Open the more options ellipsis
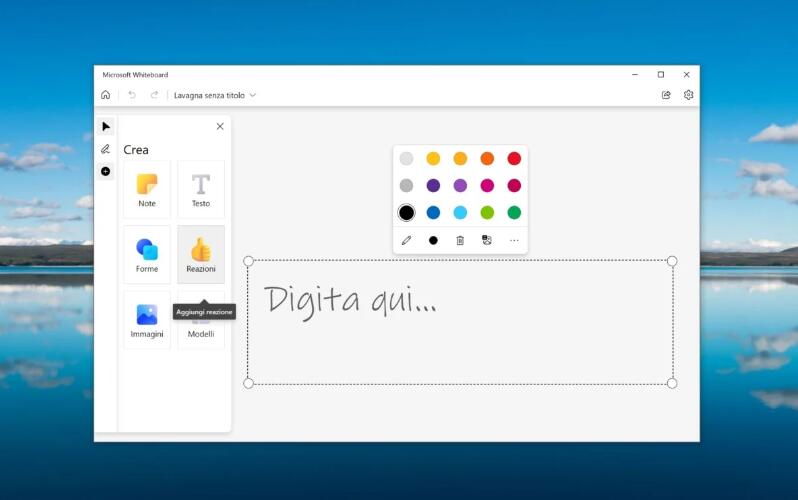The image size is (798, 500). (514, 240)
